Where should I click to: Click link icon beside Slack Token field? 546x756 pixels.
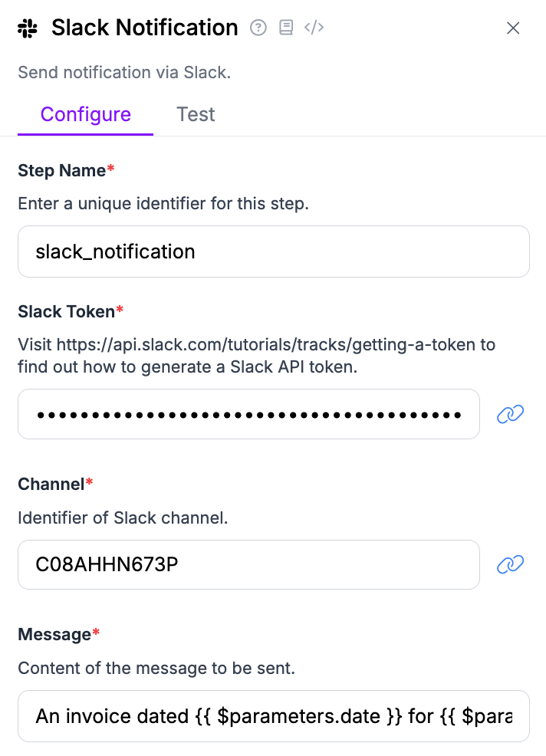coord(510,415)
